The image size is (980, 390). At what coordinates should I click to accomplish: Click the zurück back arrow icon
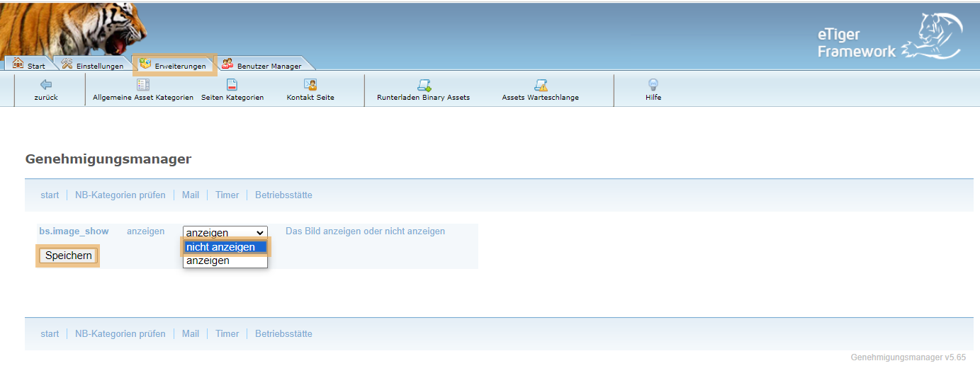coord(46,85)
